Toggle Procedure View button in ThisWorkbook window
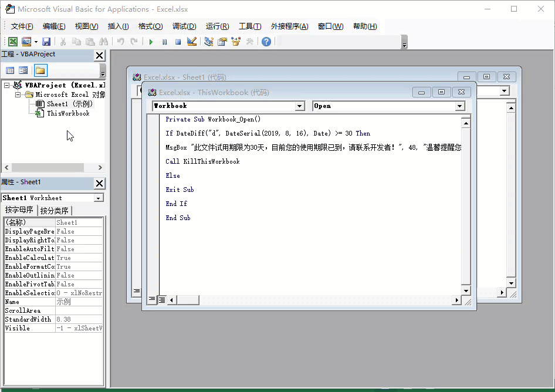Viewport: 555px width, 392px height. (152, 300)
